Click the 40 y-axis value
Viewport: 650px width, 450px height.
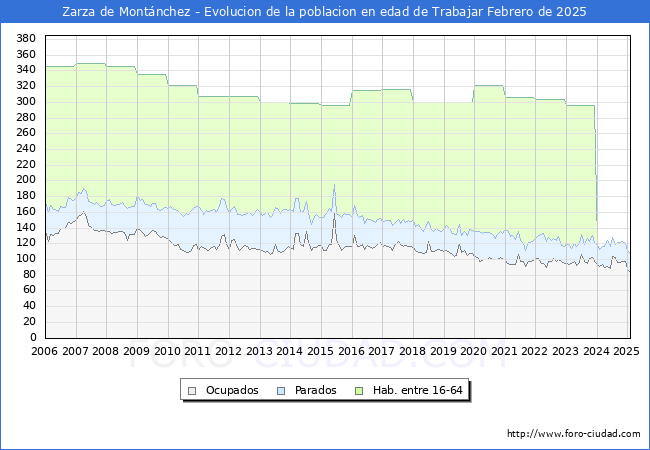pos(29,305)
